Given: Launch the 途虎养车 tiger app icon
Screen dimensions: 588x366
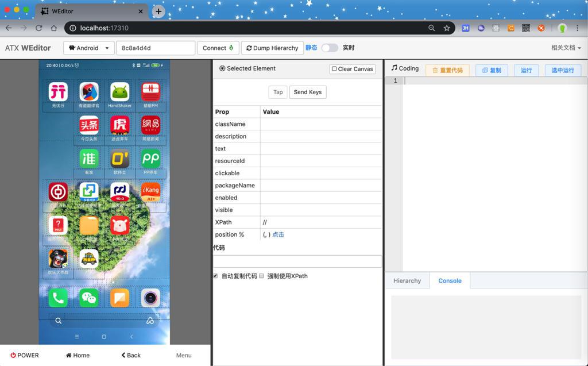Looking at the screenshot, I should point(119,125).
